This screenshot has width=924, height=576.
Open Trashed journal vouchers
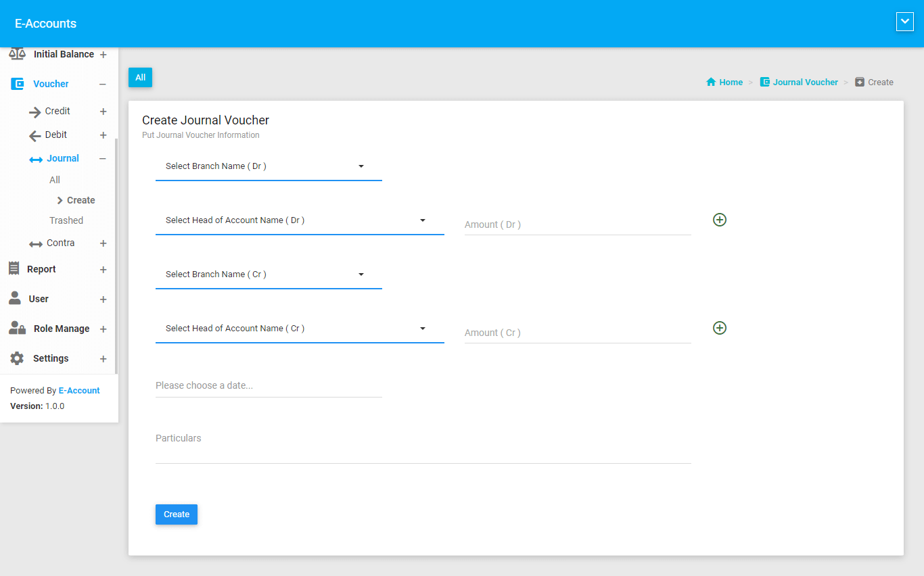(x=66, y=220)
